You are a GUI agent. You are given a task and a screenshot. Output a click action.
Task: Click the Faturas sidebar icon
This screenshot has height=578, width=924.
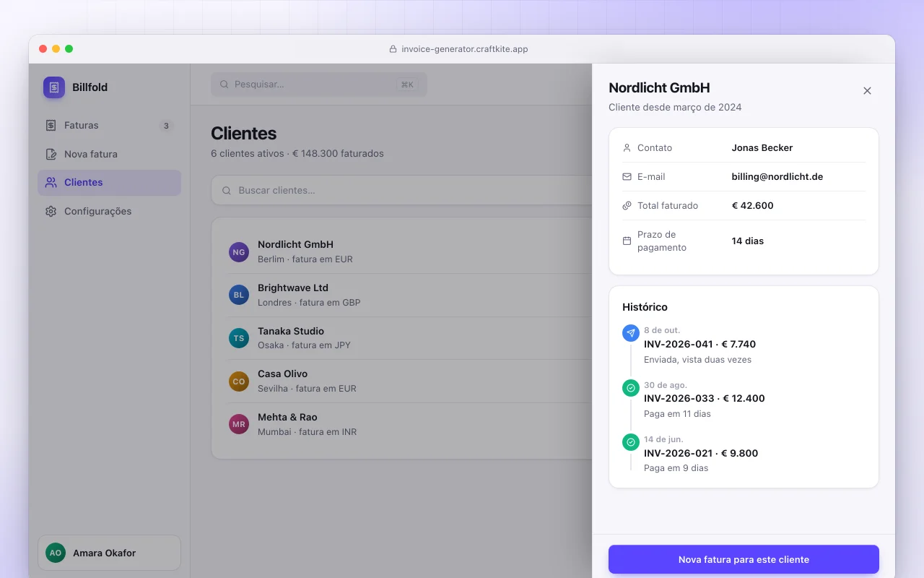[x=51, y=126]
